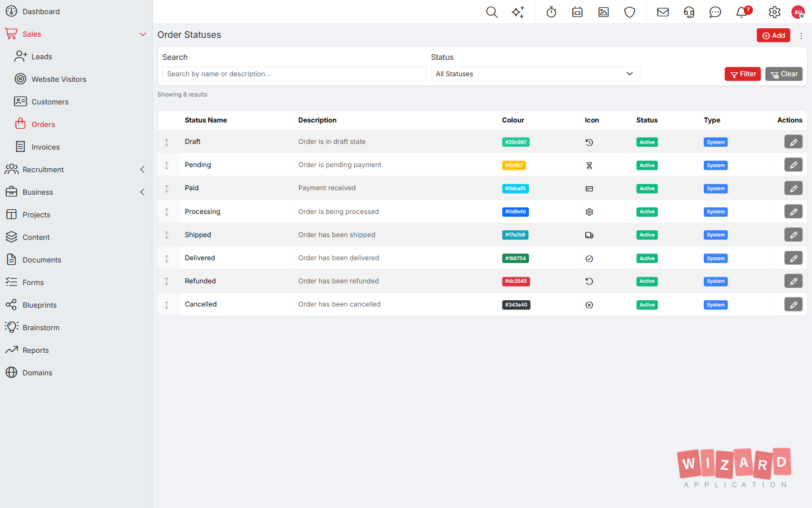The height and width of the screenshot is (508, 812).
Task: Open Domains in the sidebar
Action: tap(37, 373)
